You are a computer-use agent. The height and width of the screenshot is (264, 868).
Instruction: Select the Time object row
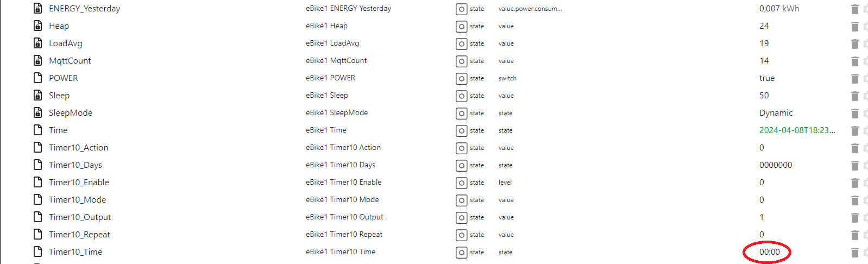pyautogui.click(x=435, y=130)
